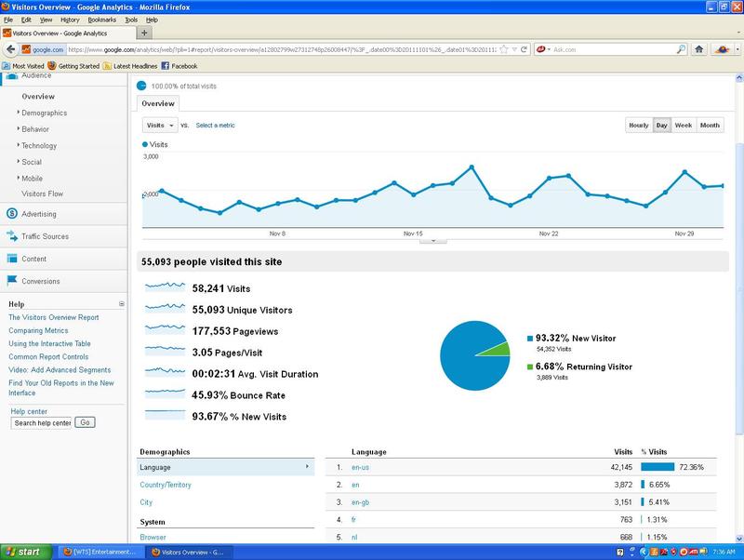Image resolution: width=744 pixels, height=560 pixels.
Task: Open The Visitors Overview Report help link
Action: [54, 317]
